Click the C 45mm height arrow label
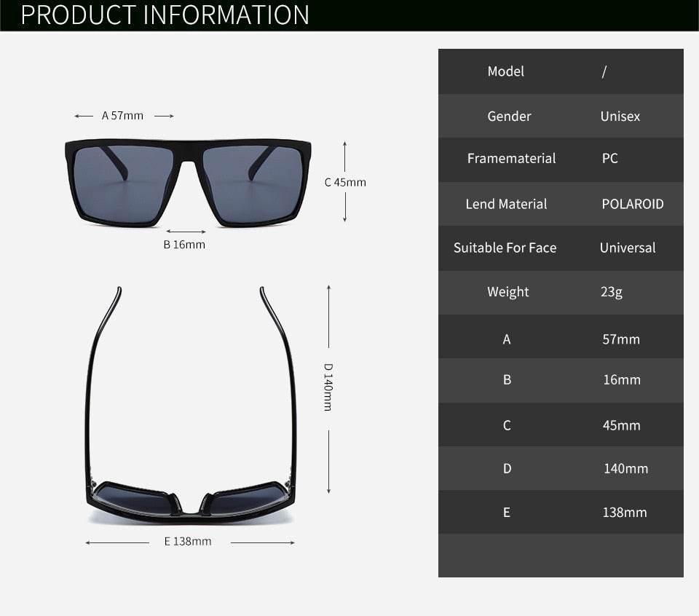 pos(345,182)
